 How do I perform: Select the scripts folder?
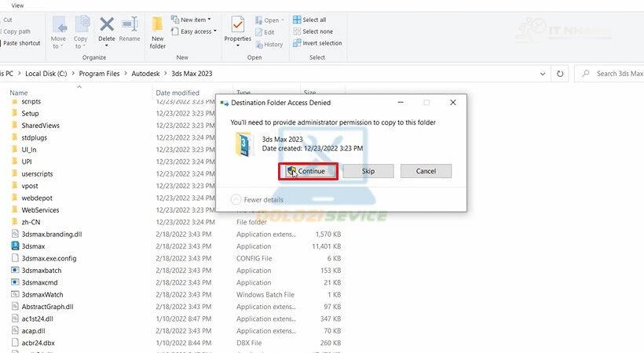click(31, 101)
